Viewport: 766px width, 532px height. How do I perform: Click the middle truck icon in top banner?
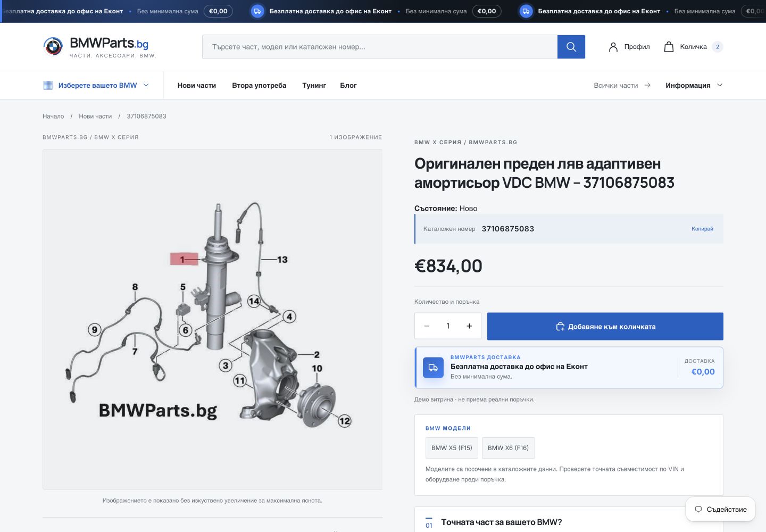coord(257,11)
